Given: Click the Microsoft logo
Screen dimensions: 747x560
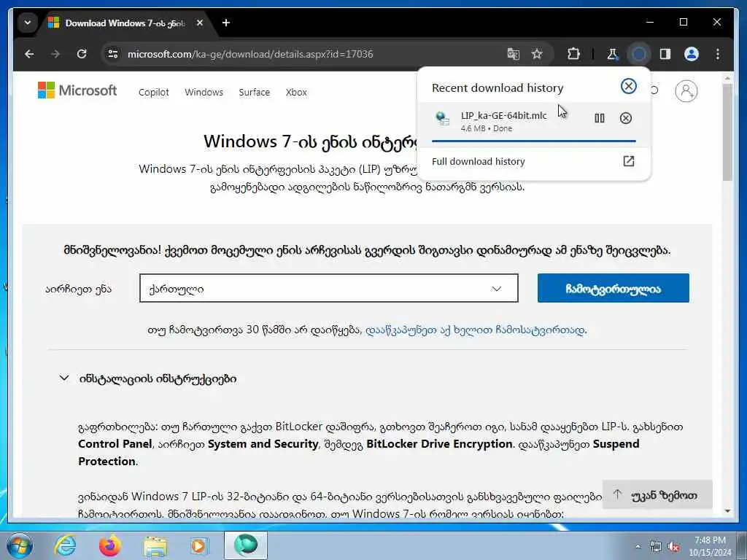Looking at the screenshot, I should pos(77,90).
